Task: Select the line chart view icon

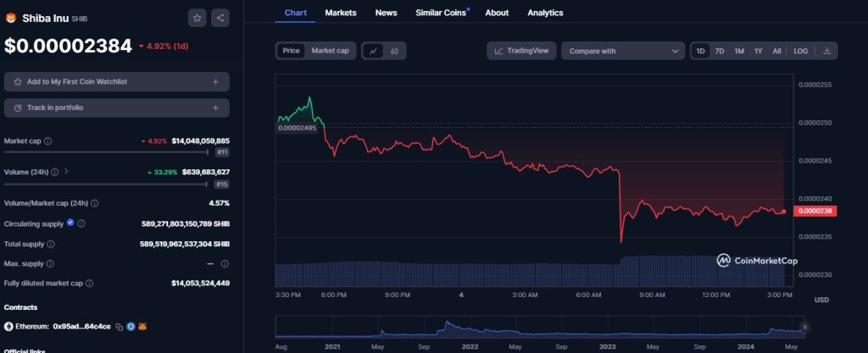Action: 373,51
